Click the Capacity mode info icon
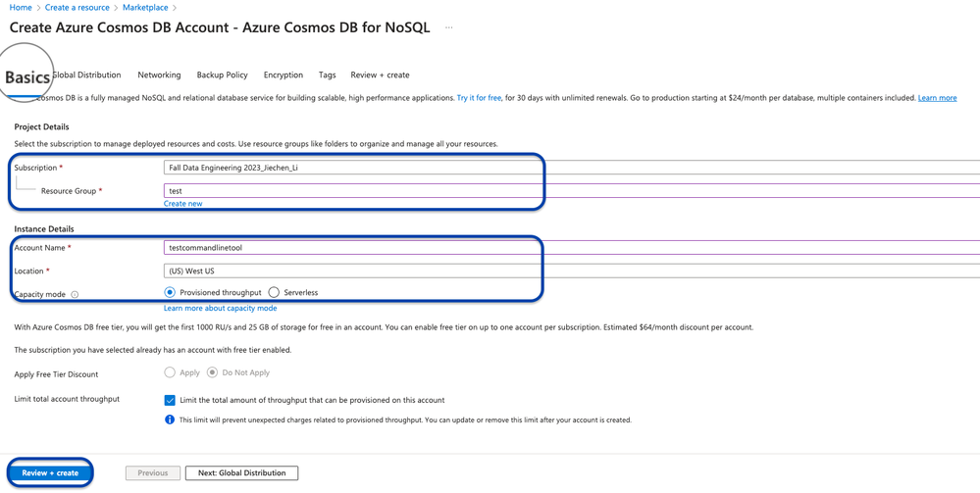Viewport: 980px width, 493px height. pyautogui.click(x=75, y=294)
